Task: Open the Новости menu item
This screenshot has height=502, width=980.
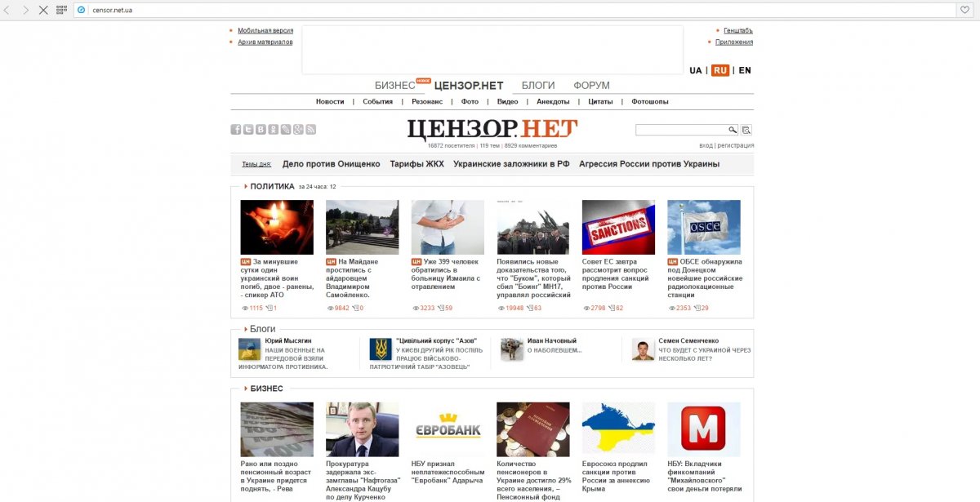Action: [x=330, y=102]
